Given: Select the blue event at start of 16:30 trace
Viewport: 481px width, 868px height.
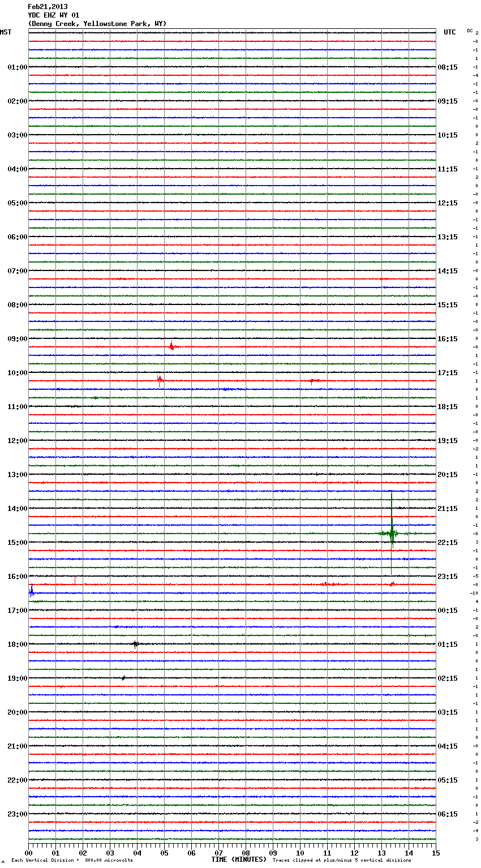Looking at the screenshot, I should pos(32,592).
